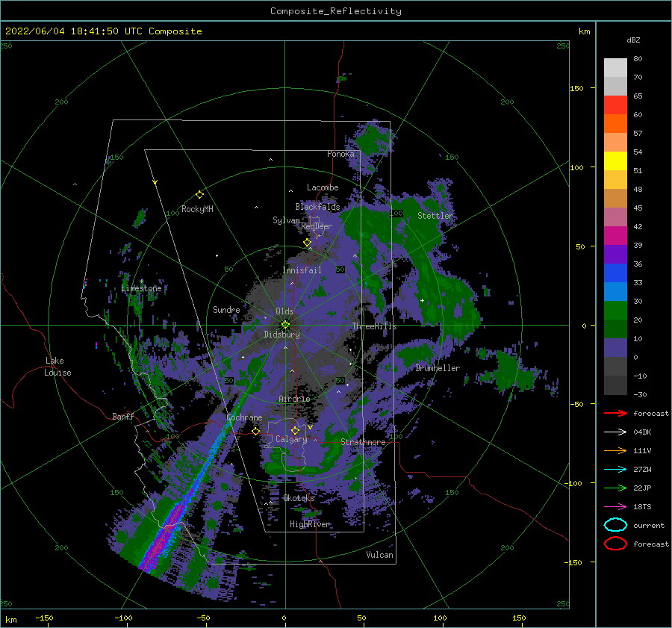This screenshot has width=672, height=628.
Task: Click the -30 value on the dBZ scale
Action: click(640, 394)
